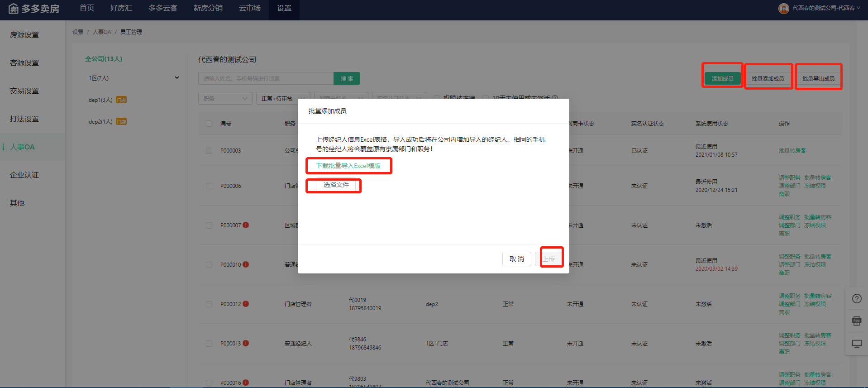This screenshot has width=868, height=388.
Task: Click the 上传 button in dialog
Action: click(x=549, y=259)
